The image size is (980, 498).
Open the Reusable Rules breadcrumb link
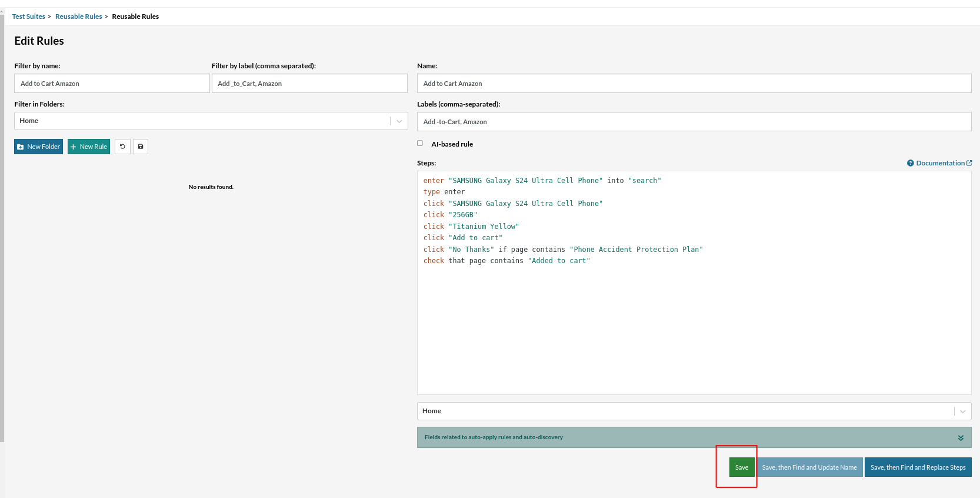tap(78, 16)
